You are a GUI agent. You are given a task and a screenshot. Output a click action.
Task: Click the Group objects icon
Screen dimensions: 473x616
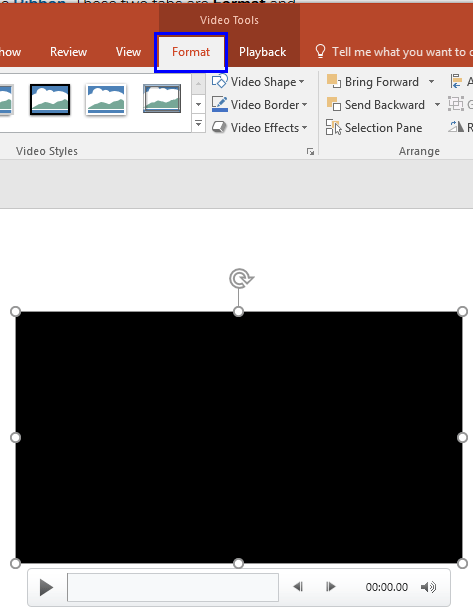coord(456,104)
